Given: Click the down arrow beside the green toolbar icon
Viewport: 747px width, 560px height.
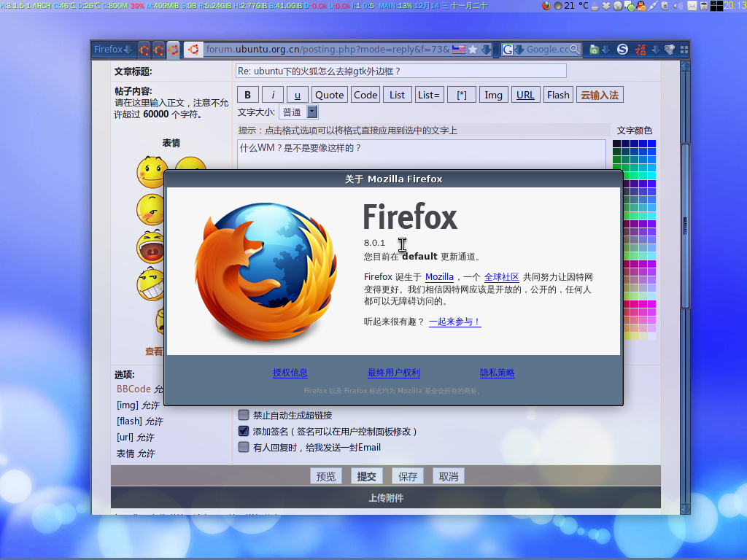Looking at the screenshot, I should pos(605,50).
